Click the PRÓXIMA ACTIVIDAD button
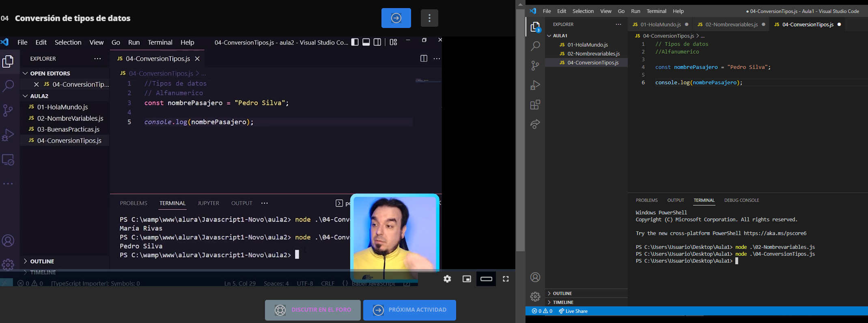This screenshot has width=868, height=323. coord(409,310)
